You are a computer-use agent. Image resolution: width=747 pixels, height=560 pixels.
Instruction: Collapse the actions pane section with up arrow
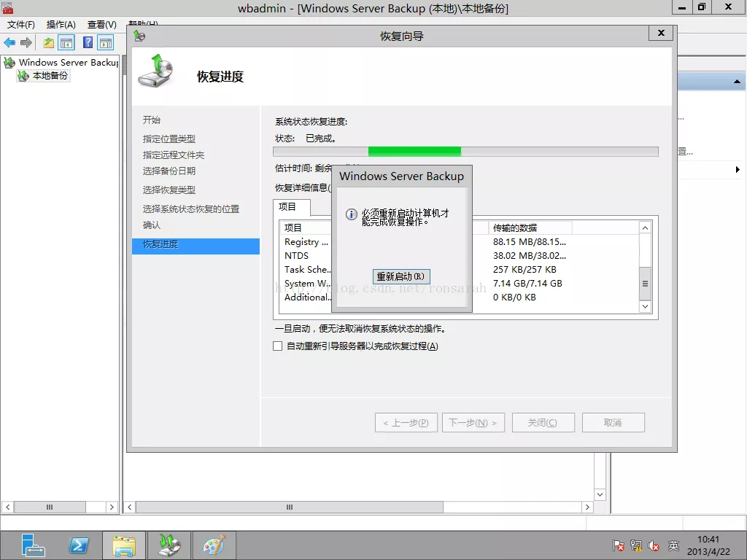click(738, 82)
